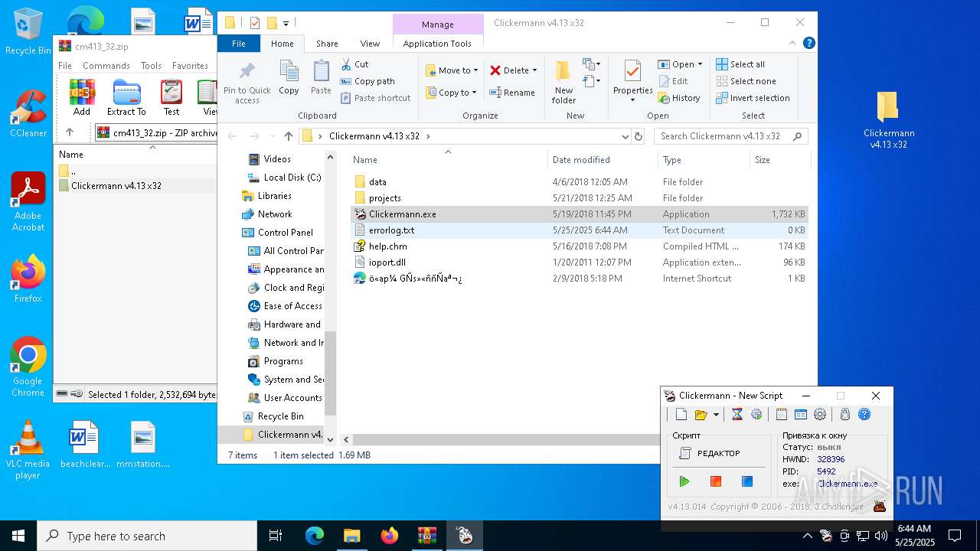Open Clickermann settings gear

pyautogui.click(x=820, y=415)
